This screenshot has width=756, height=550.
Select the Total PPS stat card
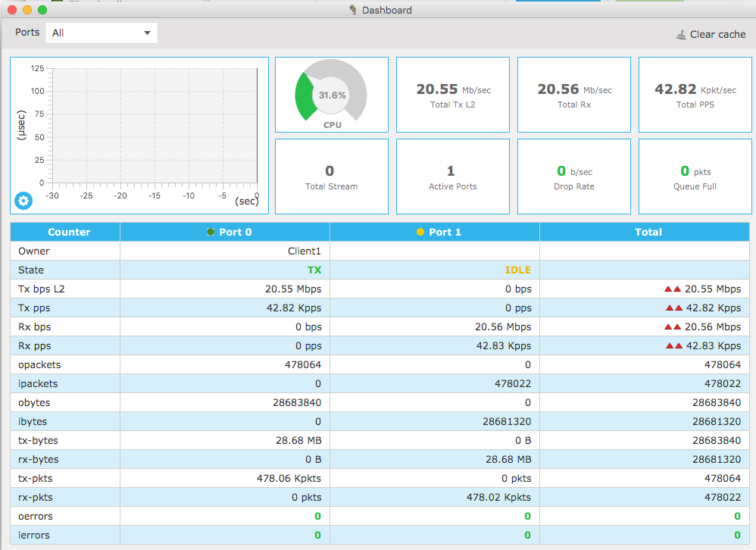pyautogui.click(x=695, y=95)
